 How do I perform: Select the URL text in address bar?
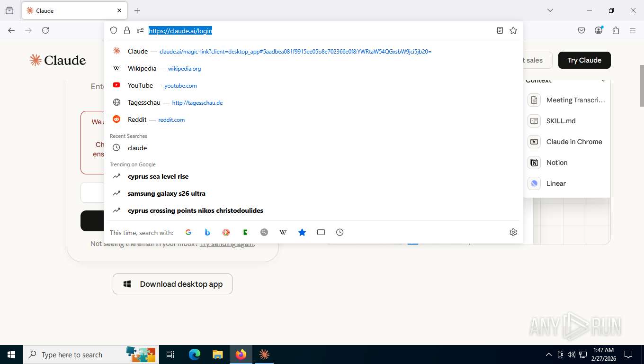[x=180, y=31]
